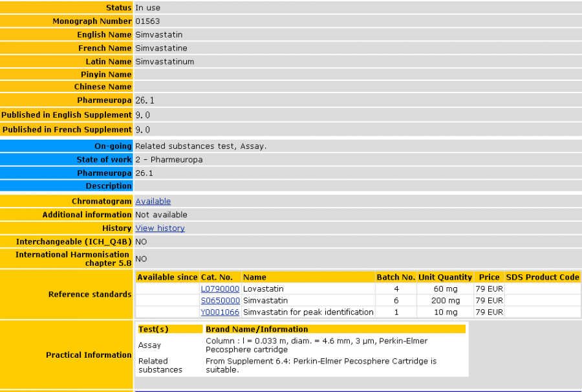Click the 'Interchangeable (ICH_Q4B)' label
The width and height of the screenshot is (582, 392).
click(x=74, y=242)
